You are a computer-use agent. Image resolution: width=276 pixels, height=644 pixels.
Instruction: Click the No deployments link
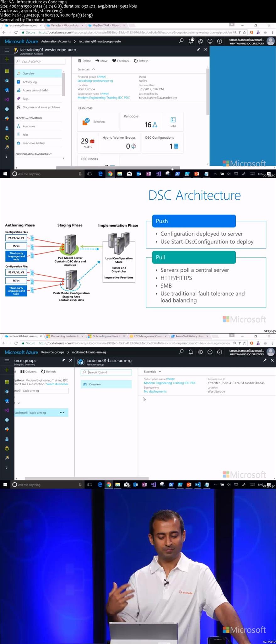(155, 391)
